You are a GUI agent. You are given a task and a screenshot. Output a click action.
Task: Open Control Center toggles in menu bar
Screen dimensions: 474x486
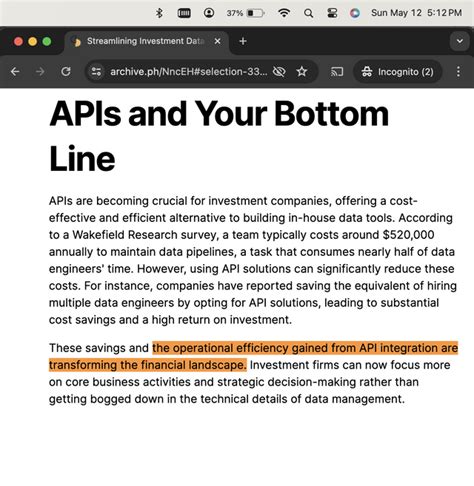[332, 13]
